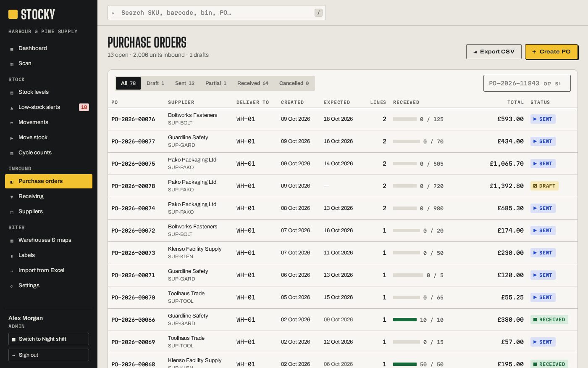Click the Move stock arrow icon
The width and height of the screenshot is (588, 368).
(12, 138)
